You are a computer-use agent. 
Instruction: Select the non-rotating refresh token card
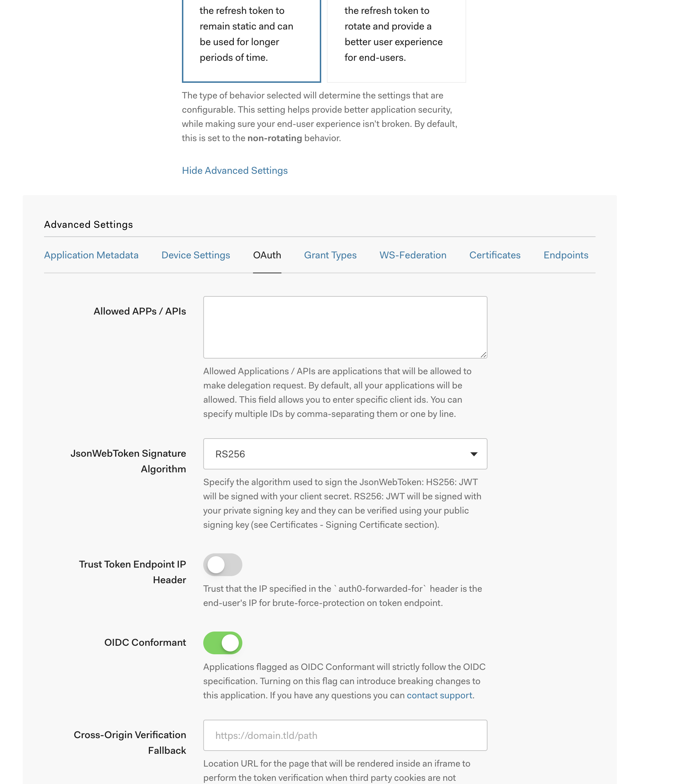pos(251,38)
